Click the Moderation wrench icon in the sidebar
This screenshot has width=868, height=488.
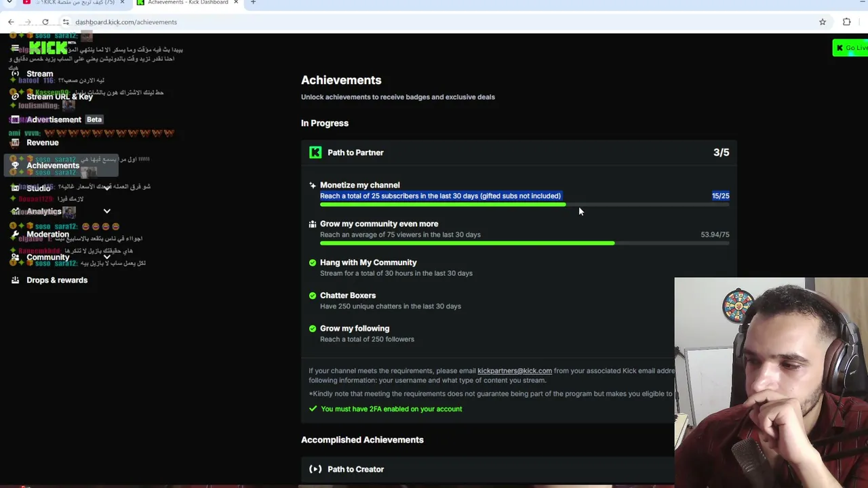pyautogui.click(x=15, y=235)
